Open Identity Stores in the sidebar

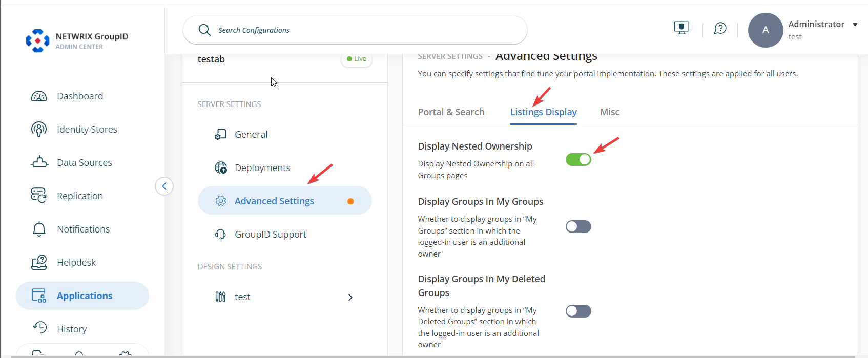[x=87, y=129]
